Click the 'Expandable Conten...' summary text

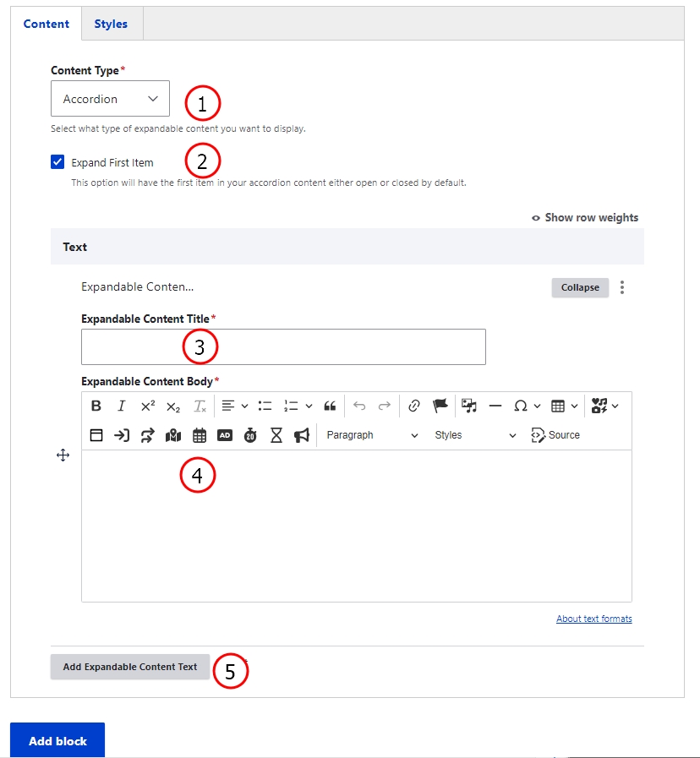138,286
